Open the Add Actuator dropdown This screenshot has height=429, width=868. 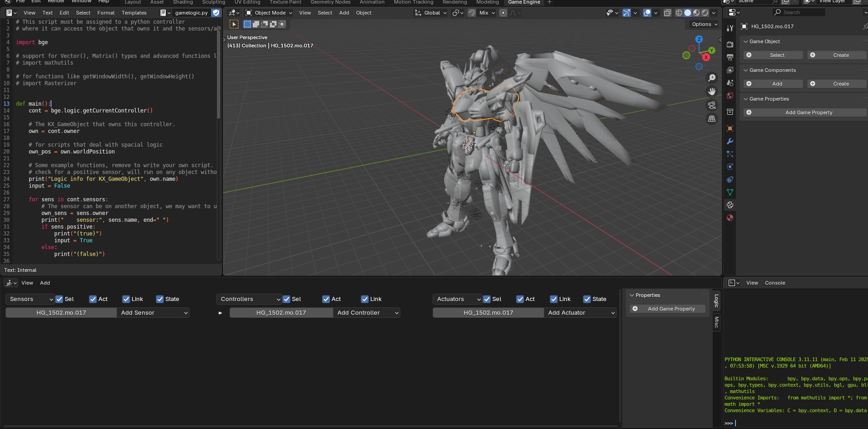(580, 313)
